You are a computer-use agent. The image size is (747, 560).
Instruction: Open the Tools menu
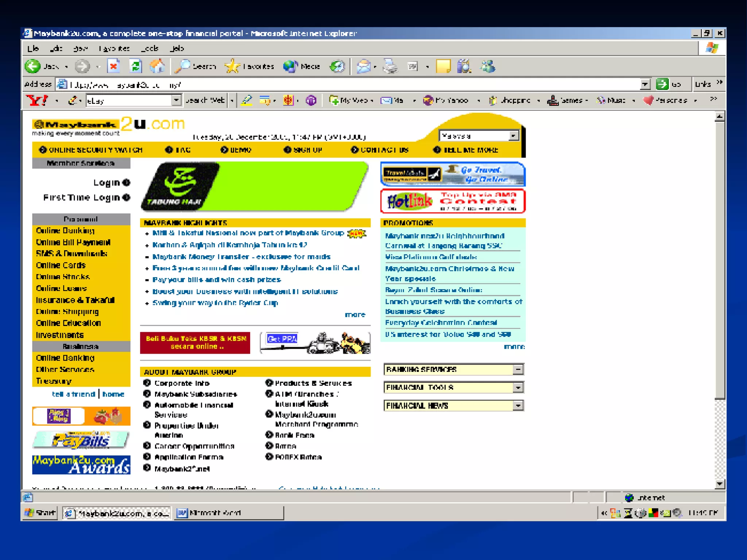coord(150,48)
